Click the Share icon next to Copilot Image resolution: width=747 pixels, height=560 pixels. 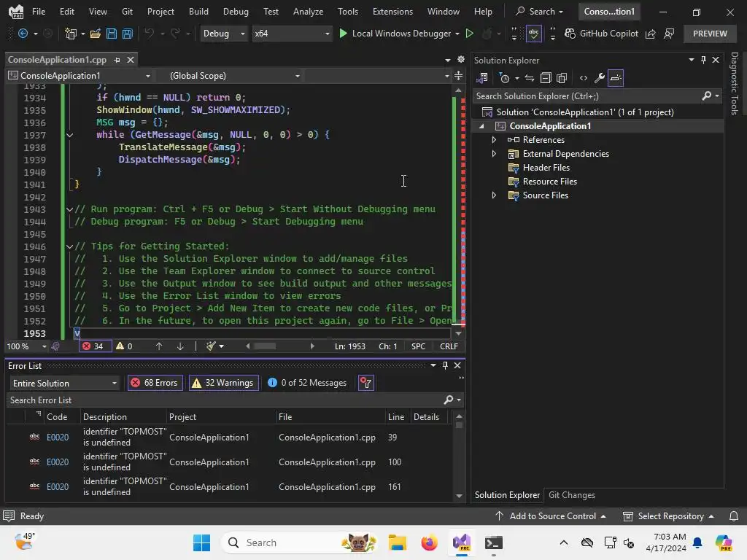[x=650, y=34]
